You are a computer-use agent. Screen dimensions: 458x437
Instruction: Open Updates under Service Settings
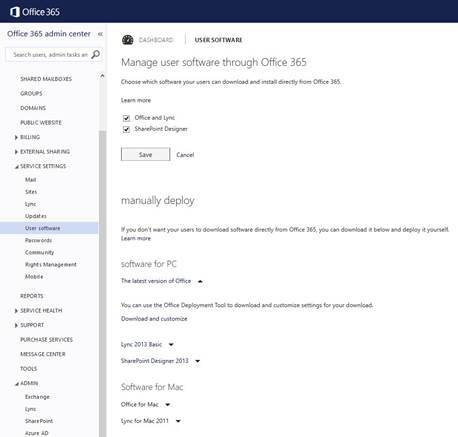[36, 216]
